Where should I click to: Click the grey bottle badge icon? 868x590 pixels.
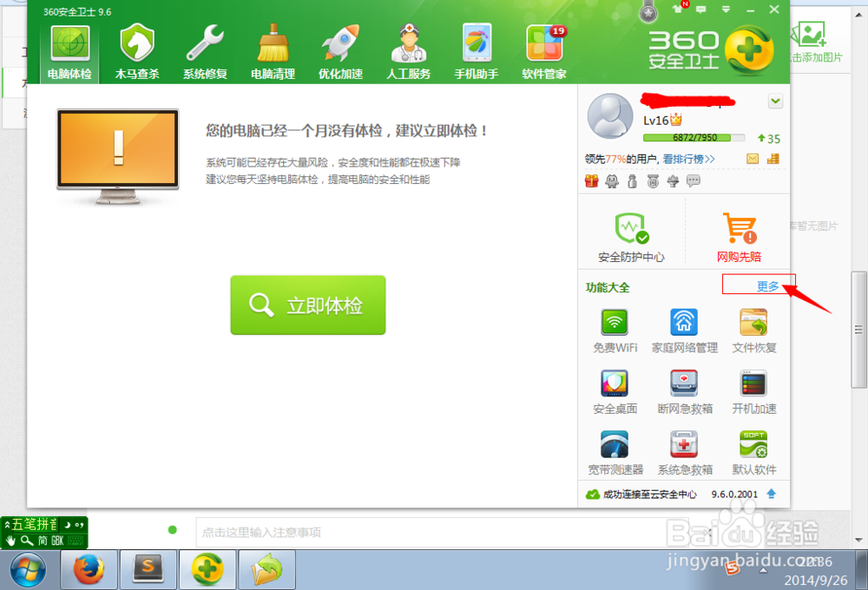pos(632,181)
